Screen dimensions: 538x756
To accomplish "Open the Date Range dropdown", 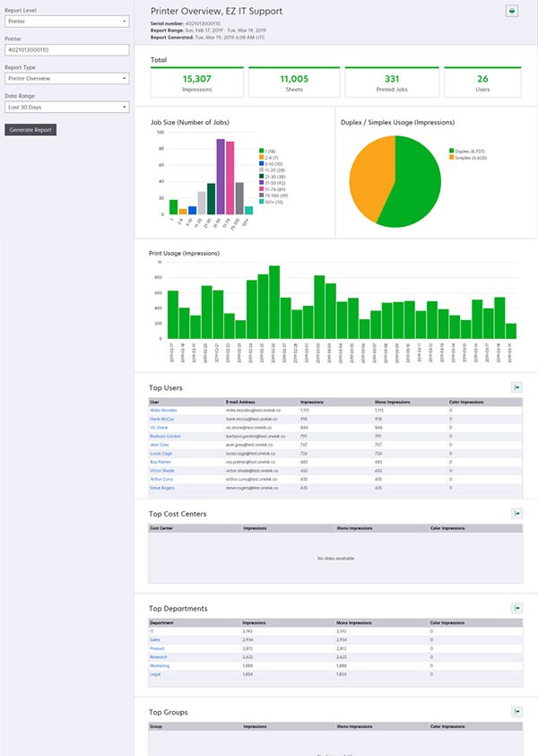I will (67, 108).
